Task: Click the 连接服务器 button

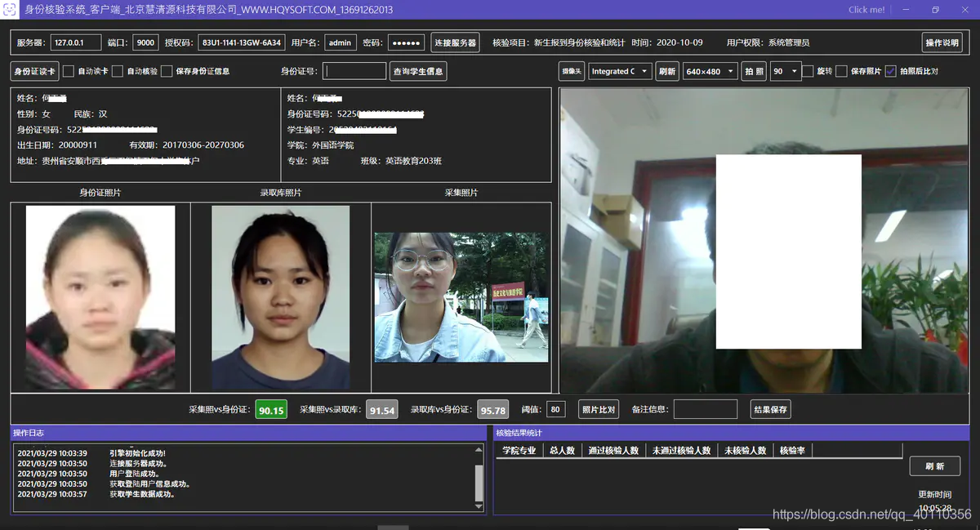Action: [x=455, y=42]
